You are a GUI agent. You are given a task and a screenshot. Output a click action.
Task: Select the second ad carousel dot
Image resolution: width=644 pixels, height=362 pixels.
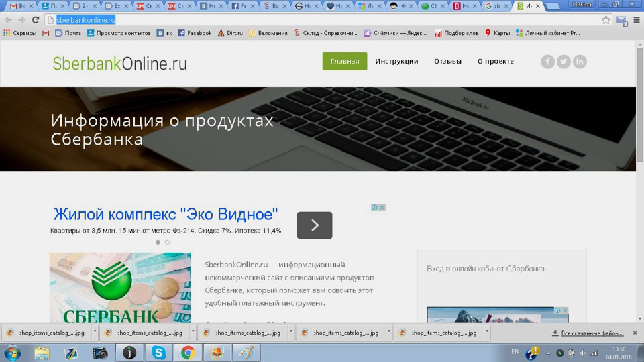click(167, 242)
